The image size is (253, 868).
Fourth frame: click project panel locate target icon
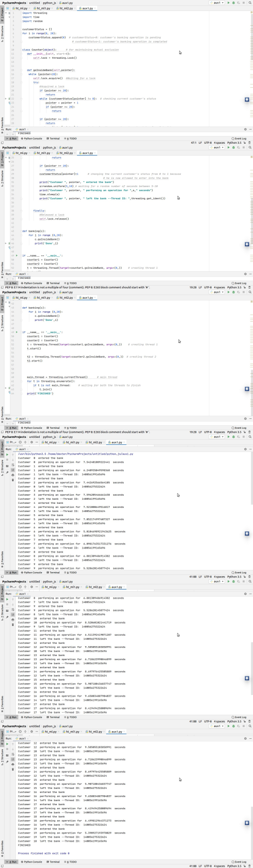point(20,442)
